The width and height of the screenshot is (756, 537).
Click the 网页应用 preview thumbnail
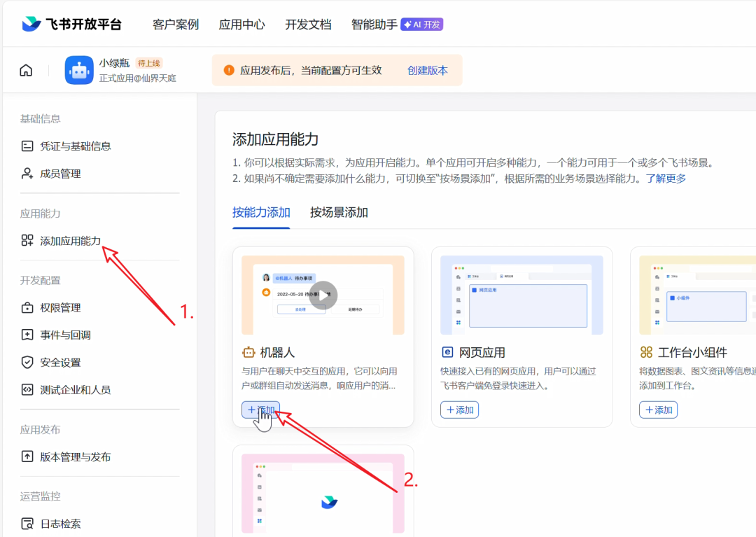(x=521, y=295)
